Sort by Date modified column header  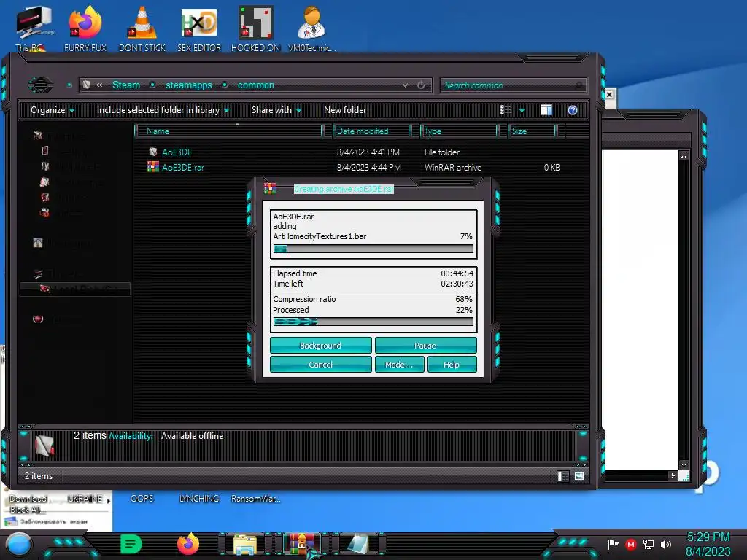click(x=371, y=131)
